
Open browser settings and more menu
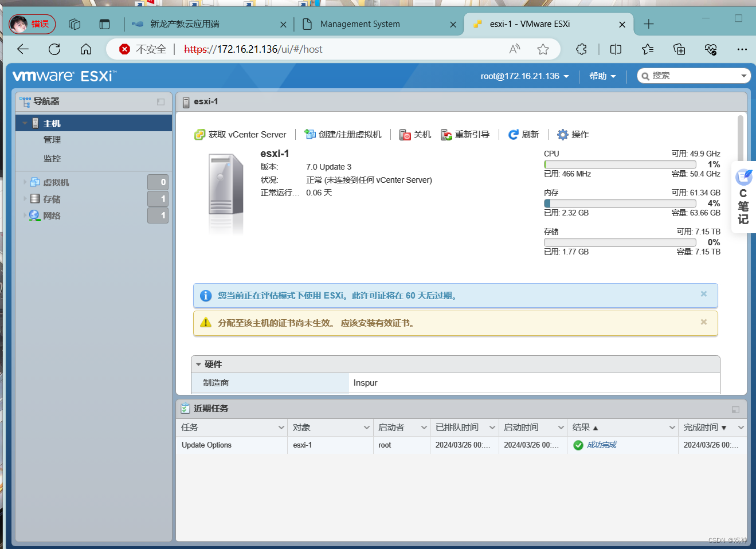[742, 49]
